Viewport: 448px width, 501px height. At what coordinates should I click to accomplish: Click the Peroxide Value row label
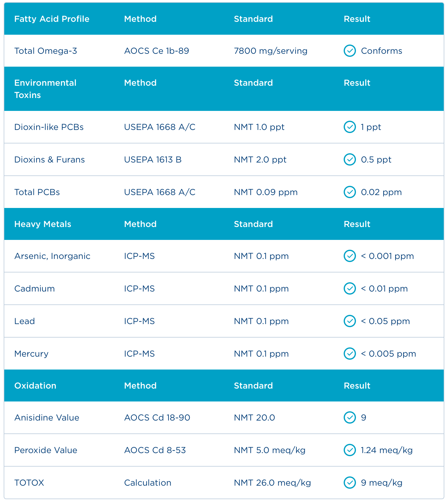coord(46,450)
